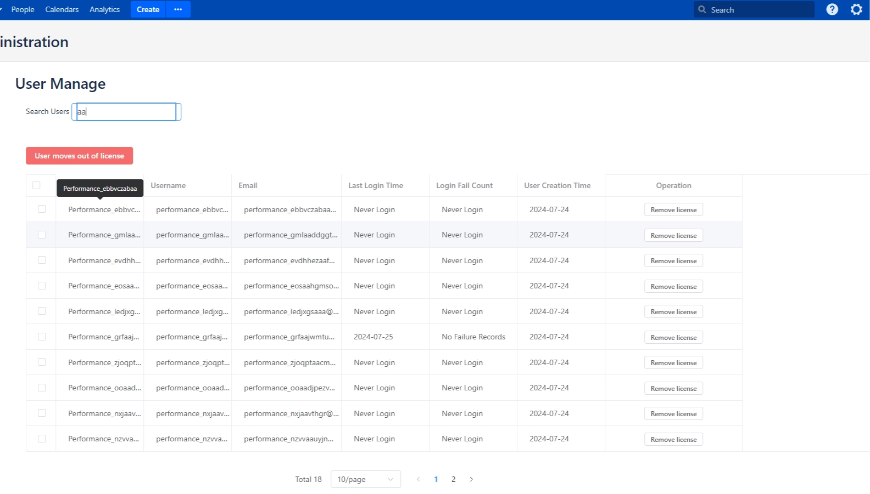Toggle the select-all checkbox in table header
870x494 pixels.
(37, 185)
